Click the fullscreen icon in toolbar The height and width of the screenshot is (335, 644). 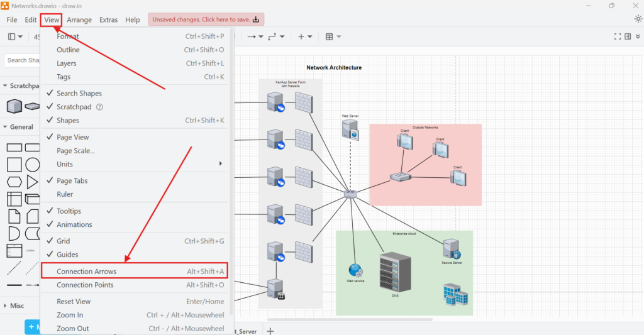pos(618,37)
